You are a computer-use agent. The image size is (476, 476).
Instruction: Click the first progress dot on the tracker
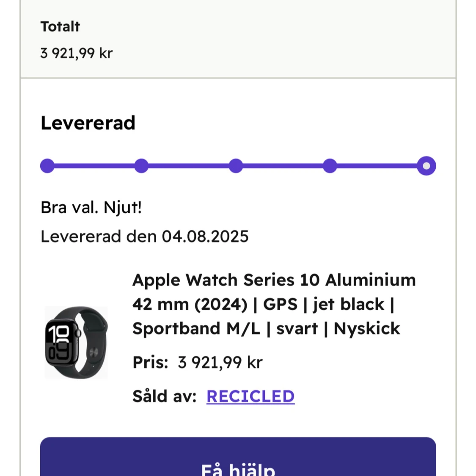pyautogui.click(x=47, y=166)
